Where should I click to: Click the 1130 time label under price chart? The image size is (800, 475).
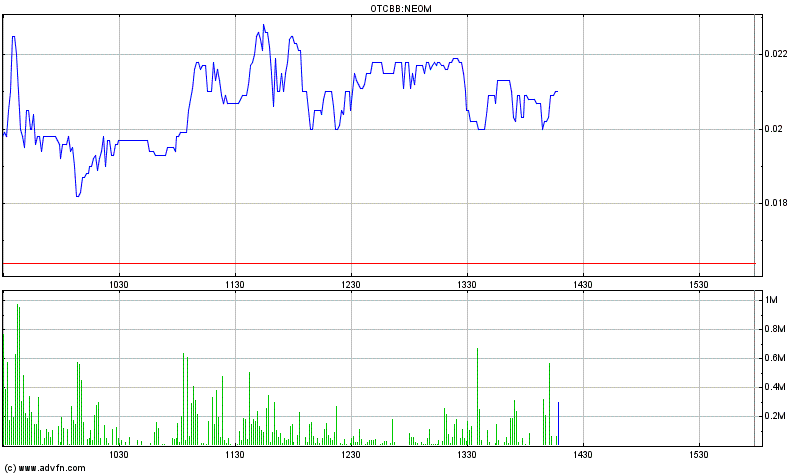(235, 285)
